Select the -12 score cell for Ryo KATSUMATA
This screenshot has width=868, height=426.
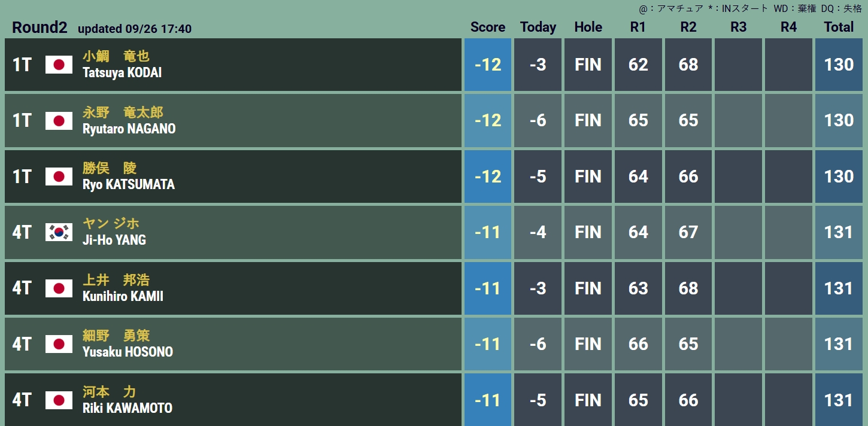(x=488, y=177)
